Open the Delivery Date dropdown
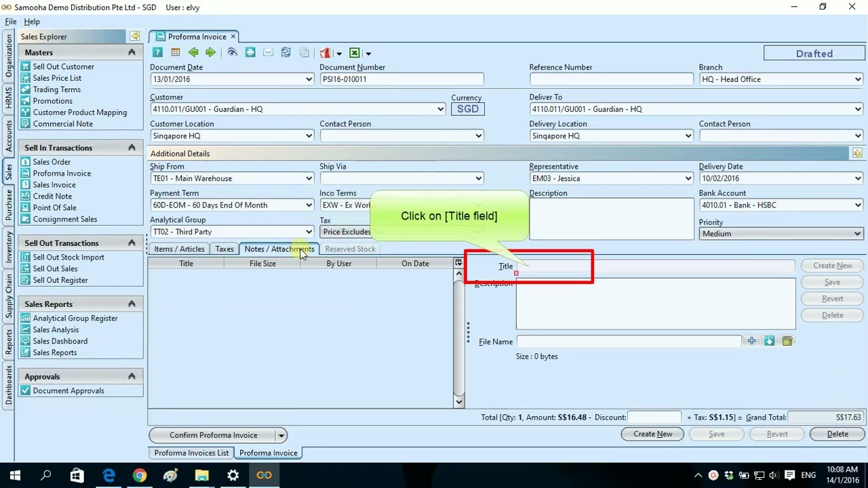Viewport: 868px width, 488px height. pyautogui.click(x=858, y=178)
